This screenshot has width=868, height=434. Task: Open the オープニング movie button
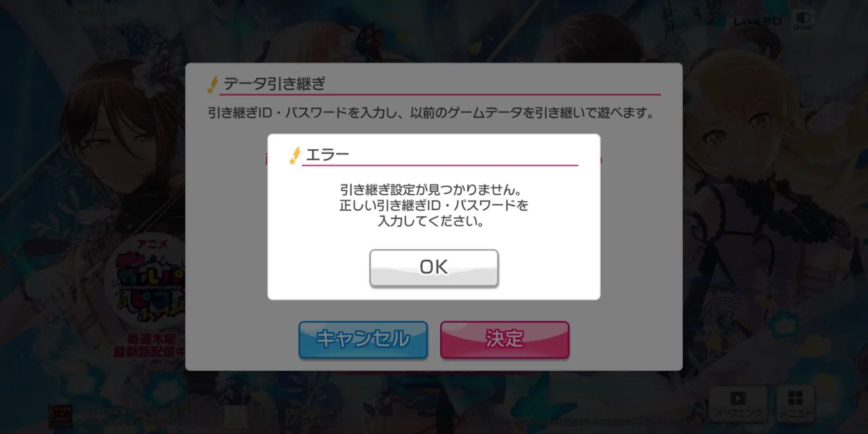pyautogui.click(x=738, y=403)
